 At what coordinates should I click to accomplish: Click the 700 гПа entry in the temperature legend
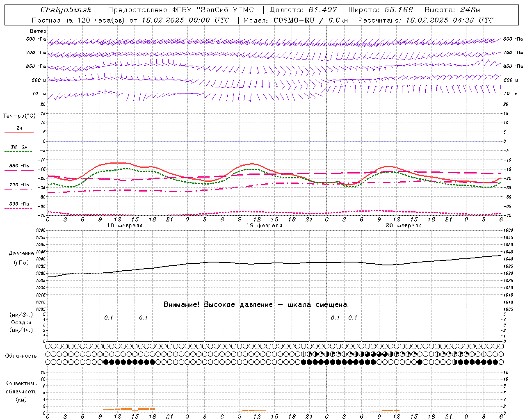(x=19, y=187)
